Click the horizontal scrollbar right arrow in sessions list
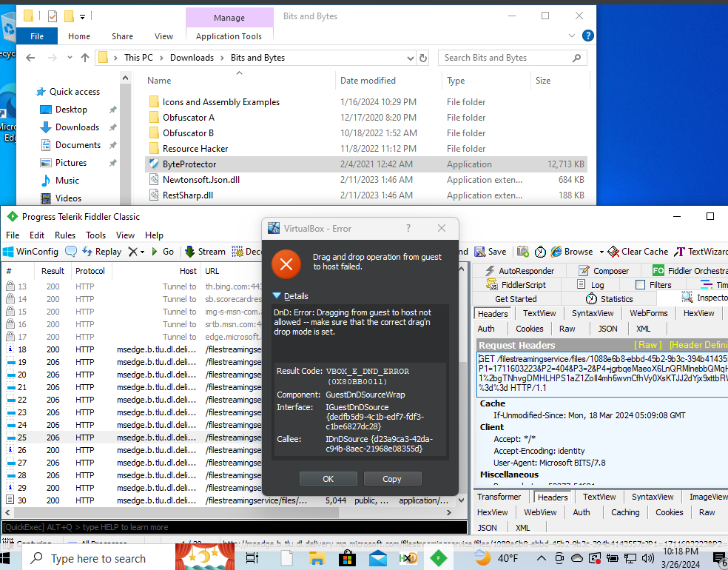This screenshot has width=728, height=570. pos(448,512)
